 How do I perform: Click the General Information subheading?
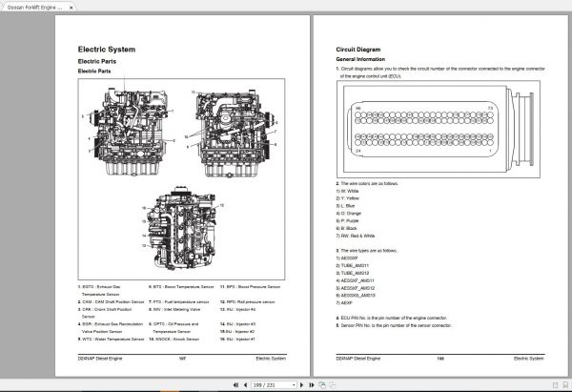[360, 59]
